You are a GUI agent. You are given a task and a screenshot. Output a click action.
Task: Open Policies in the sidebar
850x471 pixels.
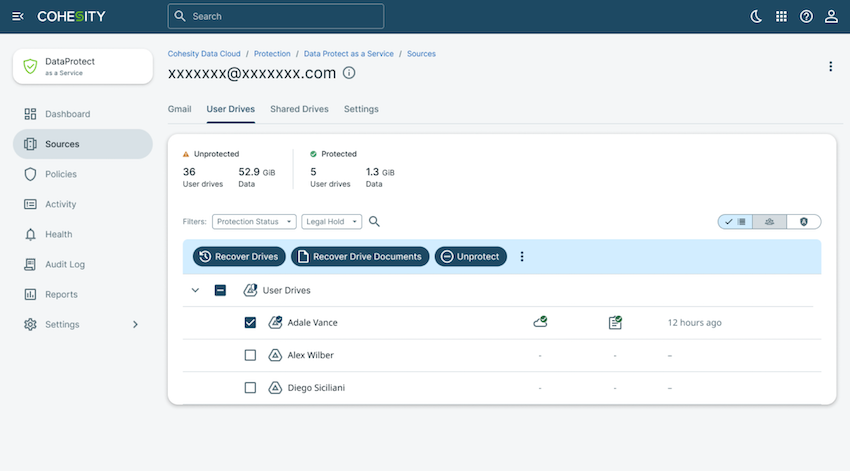pos(83,174)
